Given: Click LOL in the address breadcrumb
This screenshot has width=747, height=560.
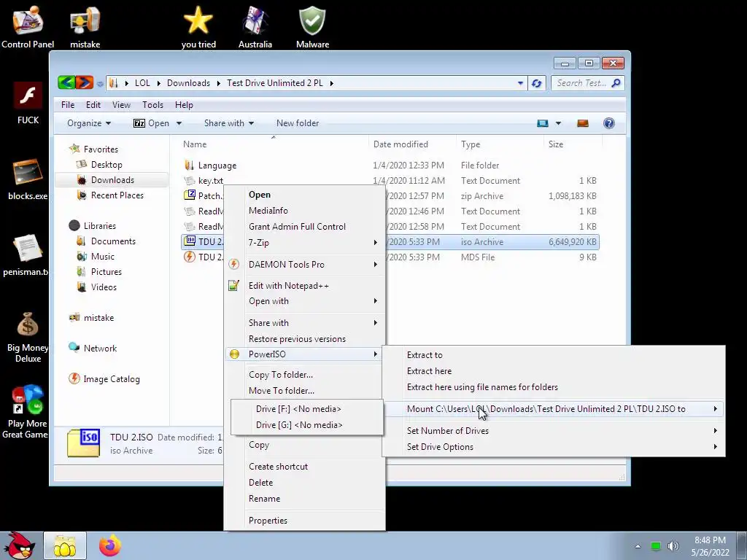Looking at the screenshot, I should click(142, 83).
